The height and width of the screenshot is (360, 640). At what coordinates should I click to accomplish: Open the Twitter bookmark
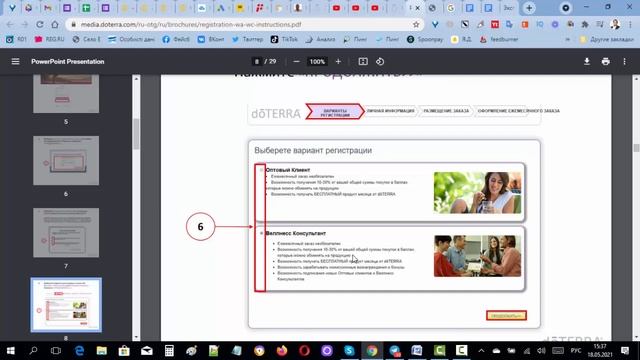[x=248, y=39]
